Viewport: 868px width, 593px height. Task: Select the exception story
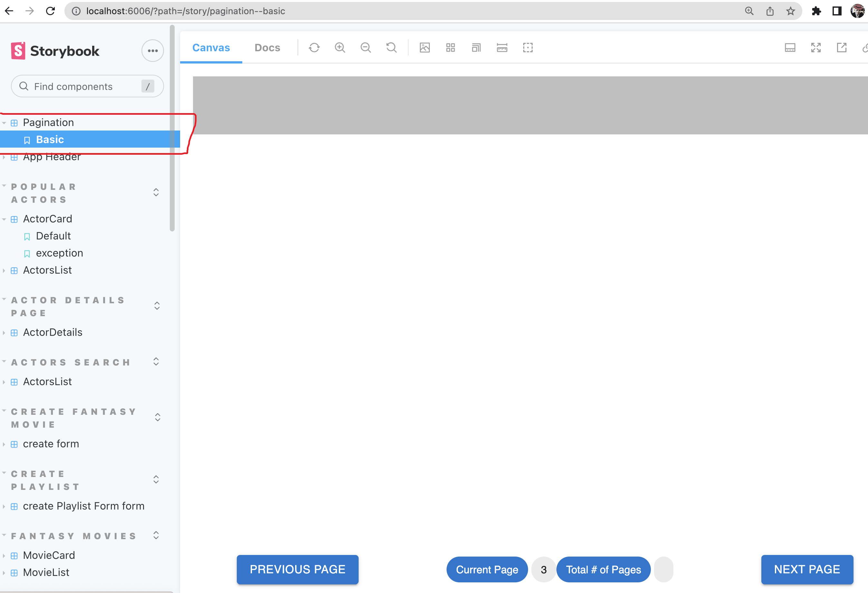click(x=59, y=253)
